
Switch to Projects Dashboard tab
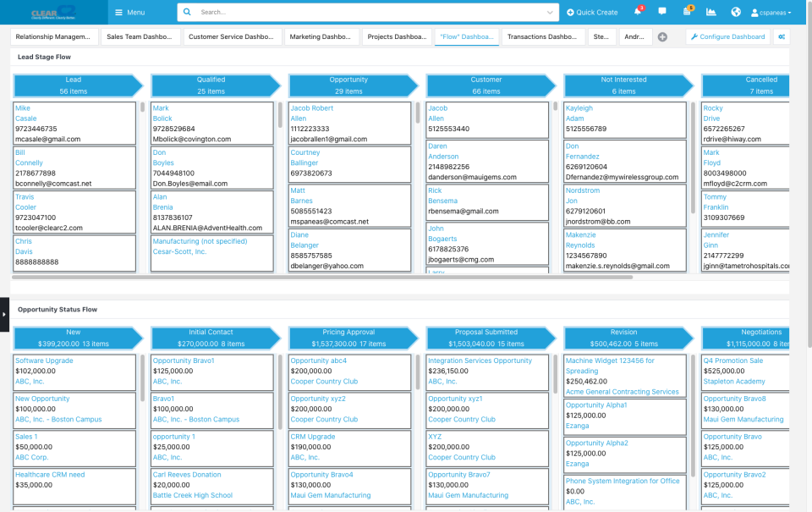pyautogui.click(x=398, y=36)
